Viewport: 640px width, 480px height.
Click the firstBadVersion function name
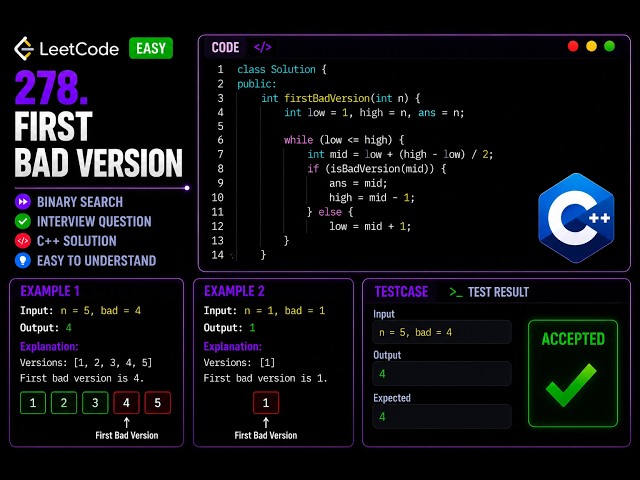327,98
